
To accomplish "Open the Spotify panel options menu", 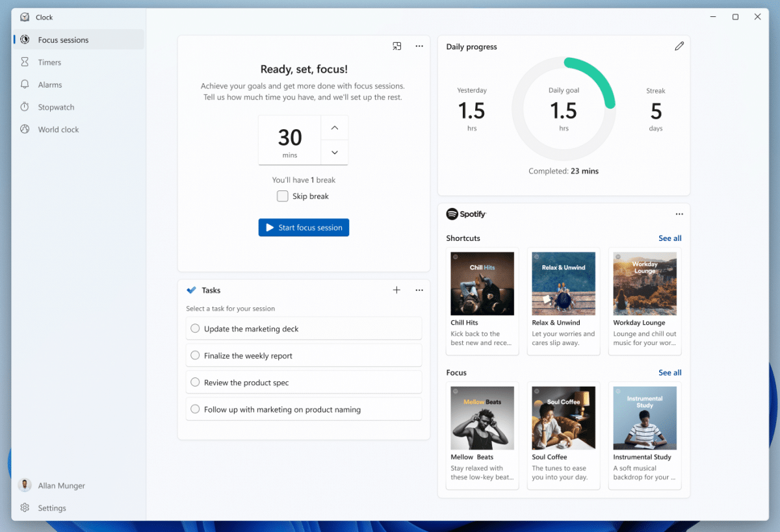I will point(679,214).
